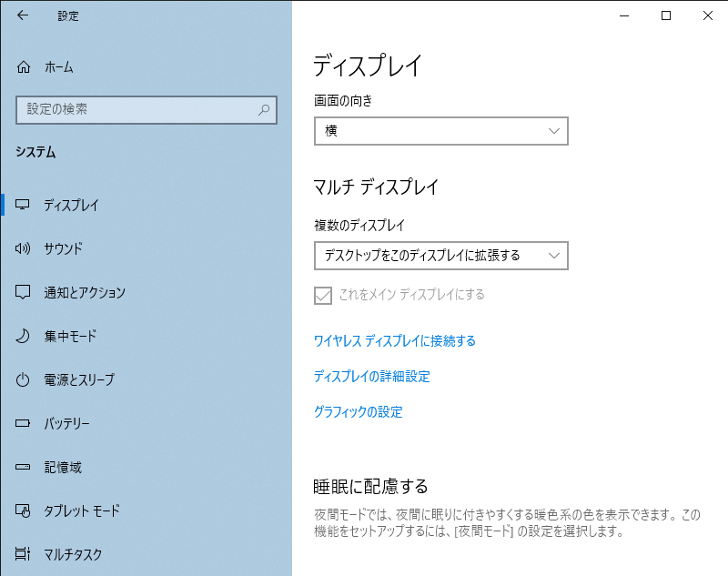728x576 pixels.
Task: Click the 睡眠に配慮する heading
Action: [x=370, y=487]
